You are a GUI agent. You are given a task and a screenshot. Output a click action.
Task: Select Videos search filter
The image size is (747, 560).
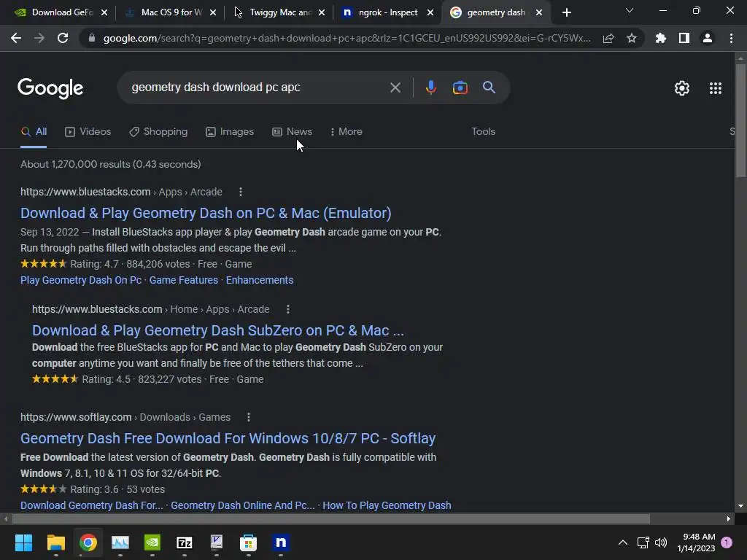click(88, 132)
